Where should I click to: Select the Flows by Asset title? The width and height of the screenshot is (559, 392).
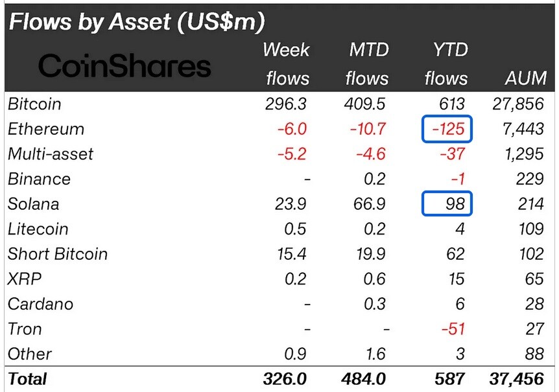click(x=137, y=21)
